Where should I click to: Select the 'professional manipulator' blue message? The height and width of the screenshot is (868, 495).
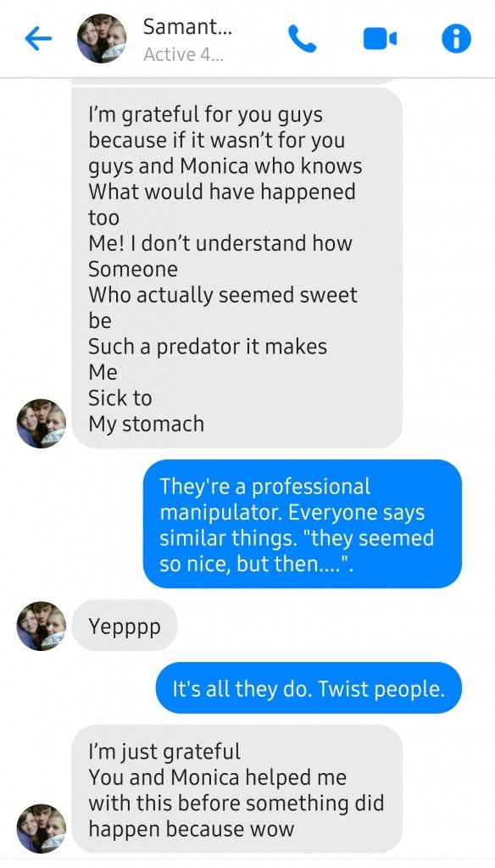[303, 524]
